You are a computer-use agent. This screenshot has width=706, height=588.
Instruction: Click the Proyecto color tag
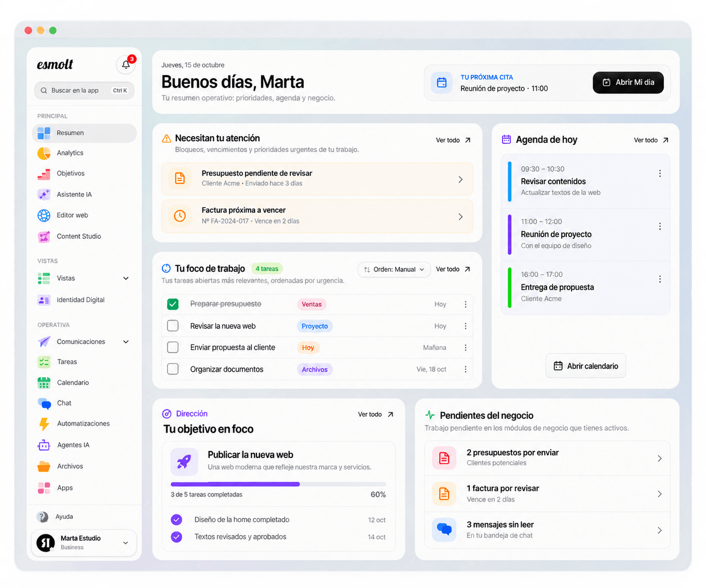coord(314,326)
